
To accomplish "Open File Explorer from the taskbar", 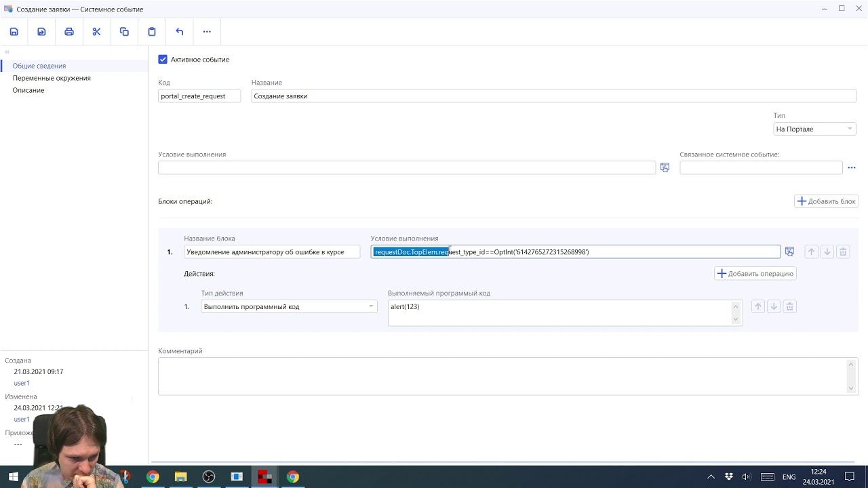I will click(x=181, y=477).
